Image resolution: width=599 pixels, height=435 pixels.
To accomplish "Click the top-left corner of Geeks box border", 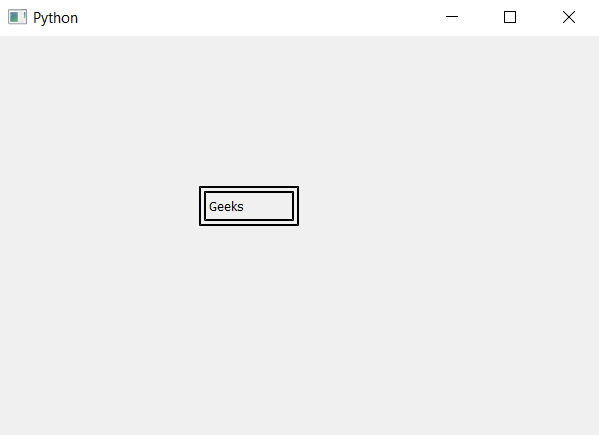I will (x=200, y=187).
